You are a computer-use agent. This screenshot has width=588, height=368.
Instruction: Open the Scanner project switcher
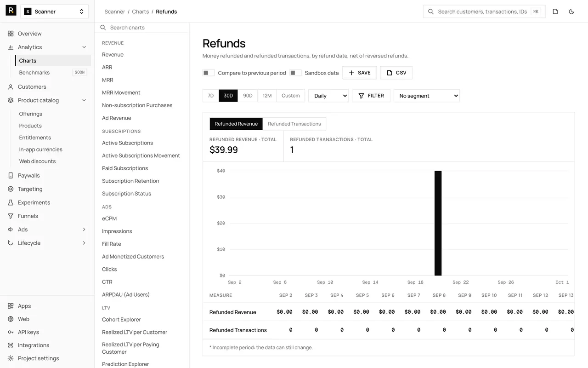click(55, 11)
